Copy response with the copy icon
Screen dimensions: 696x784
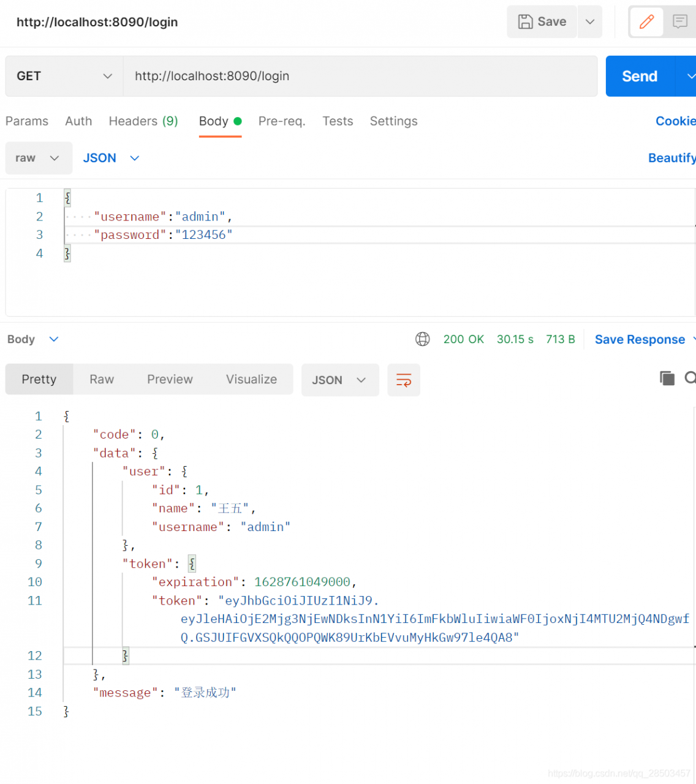click(x=667, y=378)
